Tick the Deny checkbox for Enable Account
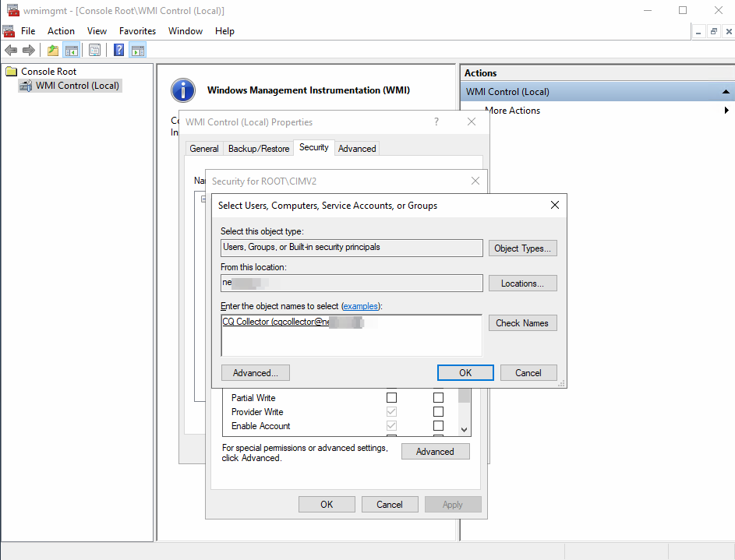The height and width of the screenshot is (560, 735). pyautogui.click(x=438, y=425)
